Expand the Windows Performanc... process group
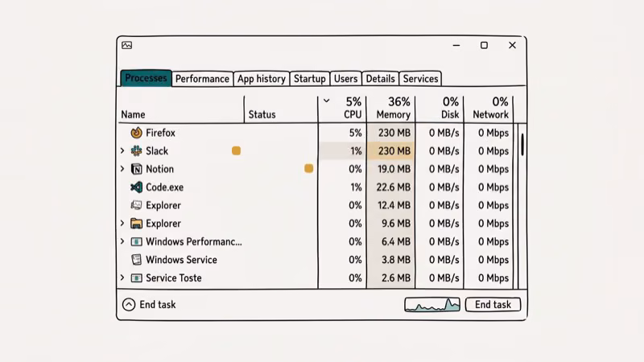 122,241
